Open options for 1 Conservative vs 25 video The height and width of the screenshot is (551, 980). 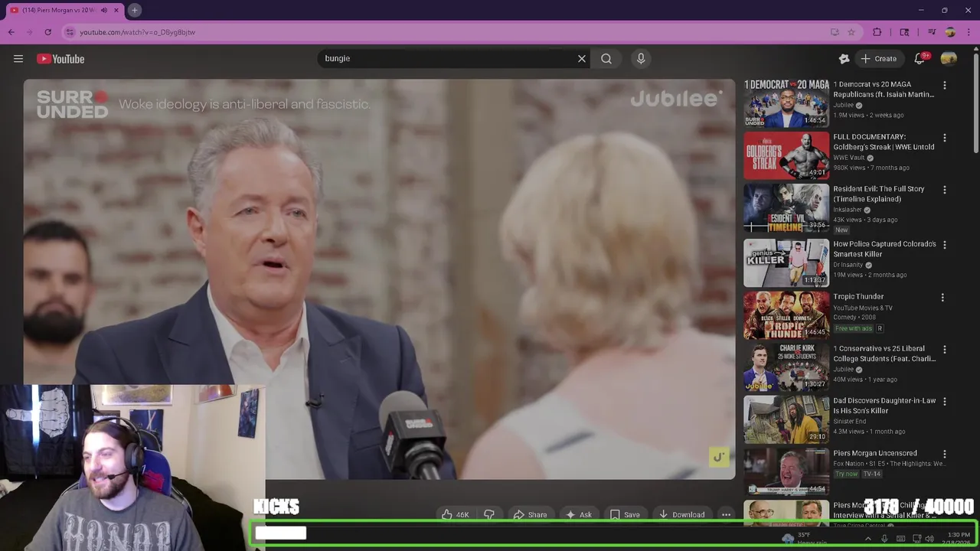[944, 350]
